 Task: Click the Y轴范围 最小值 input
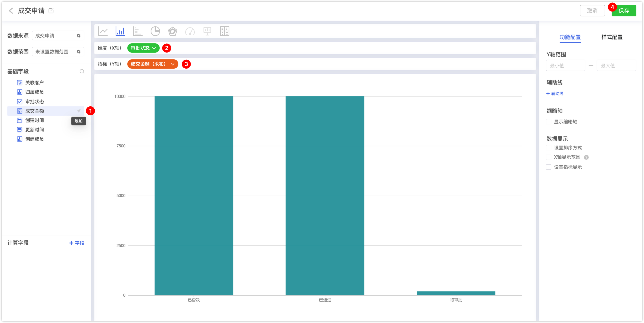coord(565,65)
